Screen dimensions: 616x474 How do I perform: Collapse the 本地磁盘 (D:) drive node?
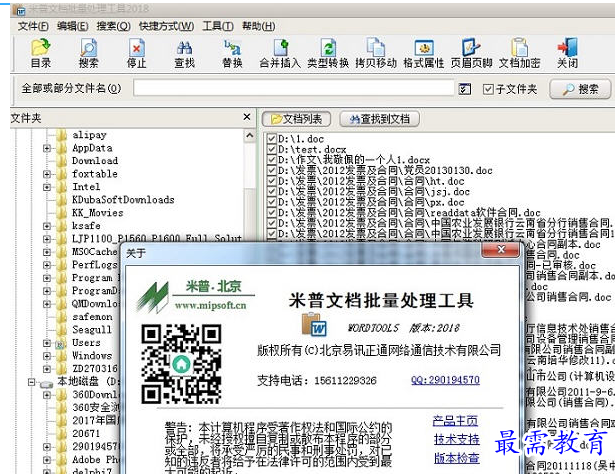tap(32, 382)
